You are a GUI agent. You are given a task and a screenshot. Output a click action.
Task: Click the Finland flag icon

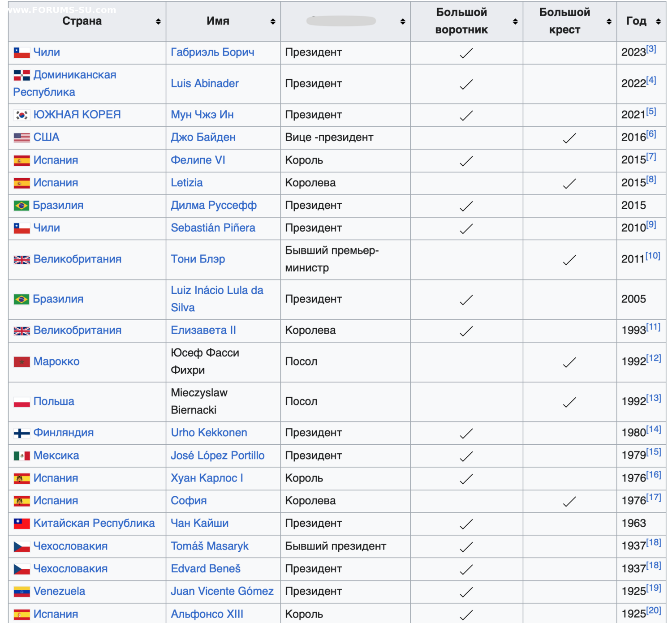click(x=22, y=433)
